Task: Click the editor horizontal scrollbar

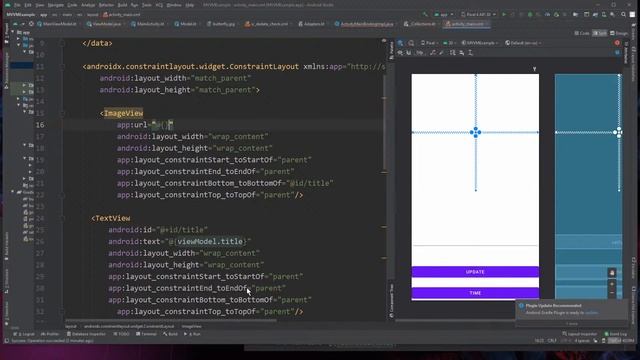Action: 171,321
